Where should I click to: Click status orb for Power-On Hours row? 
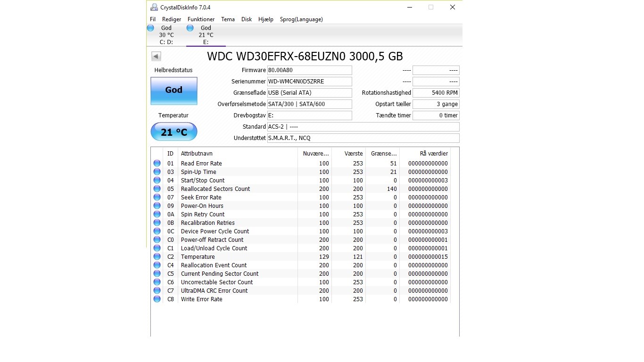[157, 206]
